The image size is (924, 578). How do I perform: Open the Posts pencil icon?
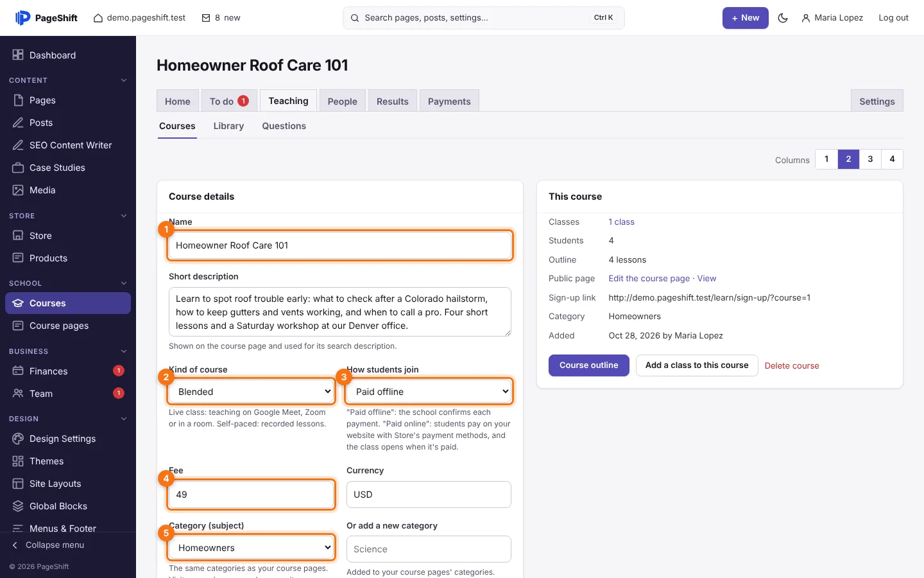point(18,123)
